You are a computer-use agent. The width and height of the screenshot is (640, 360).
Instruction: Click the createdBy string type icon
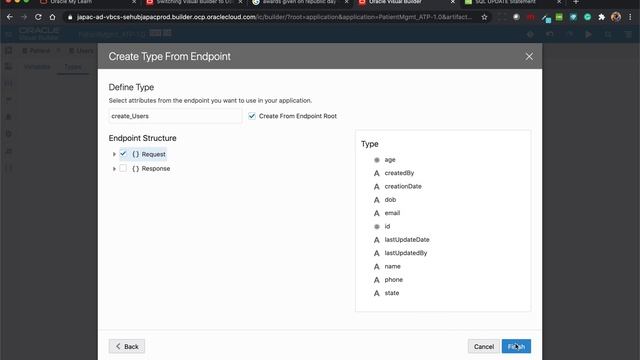pos(377,173)
